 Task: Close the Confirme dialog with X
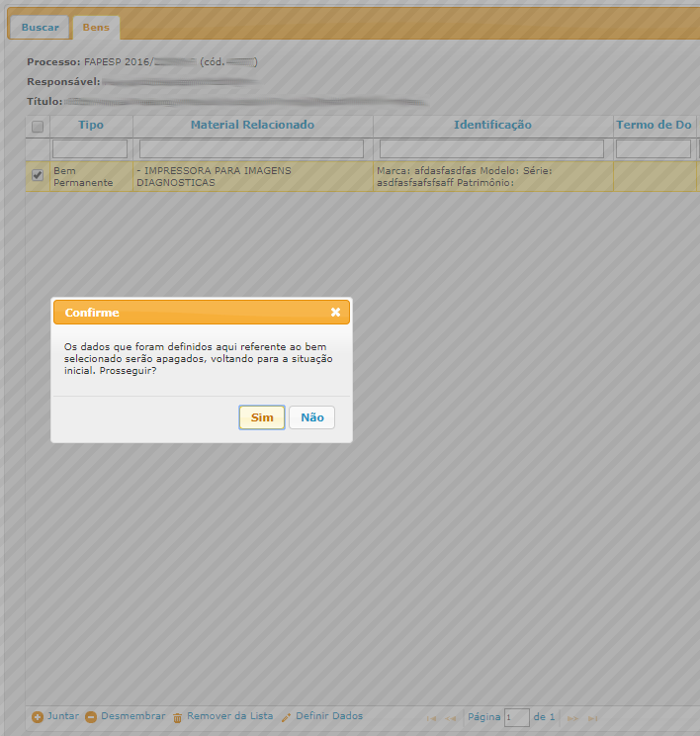[335, 313]
